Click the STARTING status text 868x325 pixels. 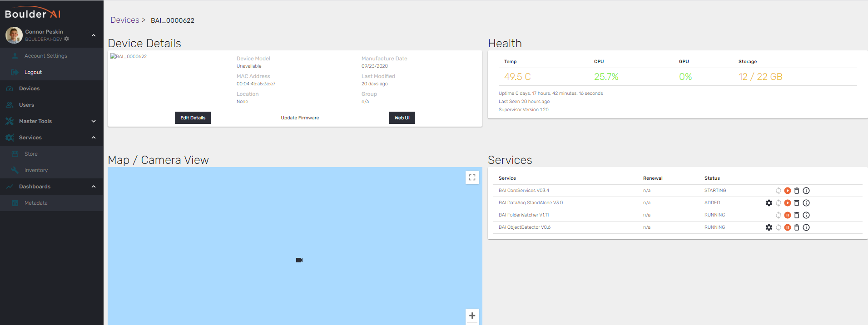click(715, 191)
